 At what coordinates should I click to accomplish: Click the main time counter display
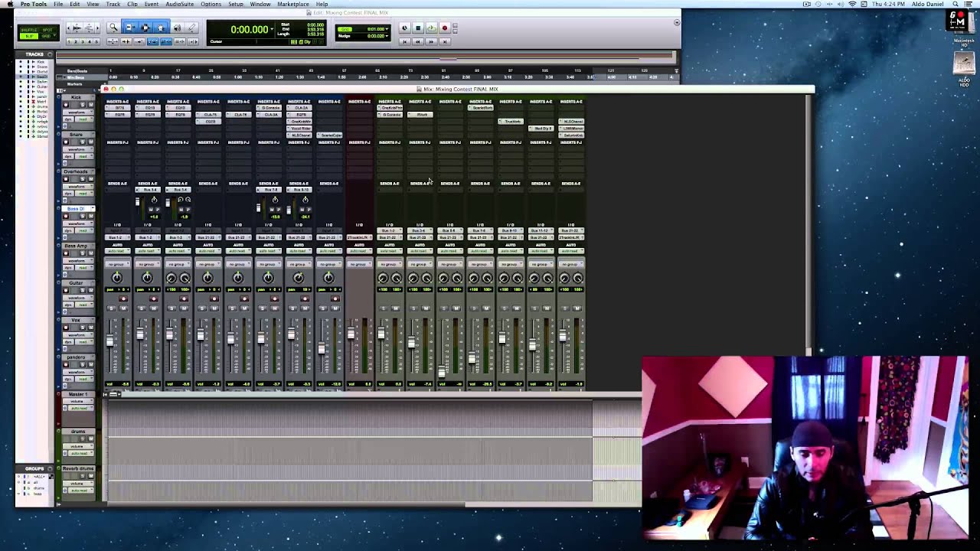[x=250, y=30]
